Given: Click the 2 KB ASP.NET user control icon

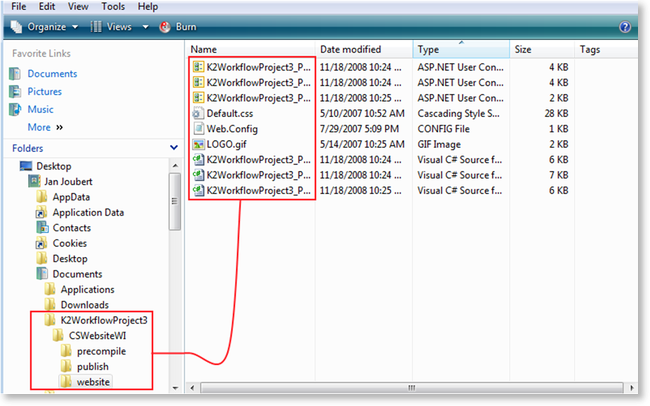Looking at the screenshot, I should [199, 98].
